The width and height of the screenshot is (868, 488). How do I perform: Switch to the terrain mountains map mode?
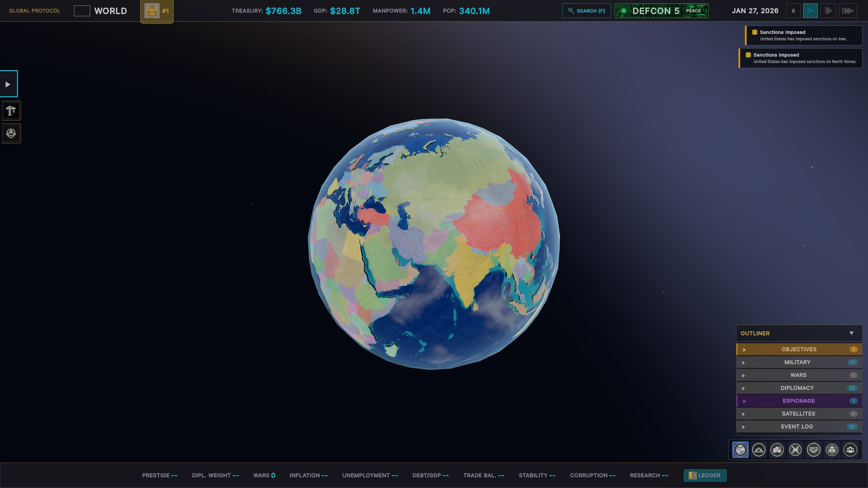click(x=758, y=450)
